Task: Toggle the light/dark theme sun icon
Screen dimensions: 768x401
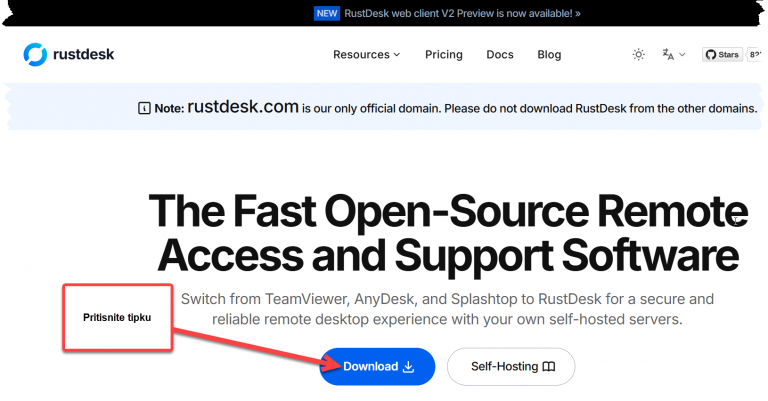Action: [x=638, y=54]
